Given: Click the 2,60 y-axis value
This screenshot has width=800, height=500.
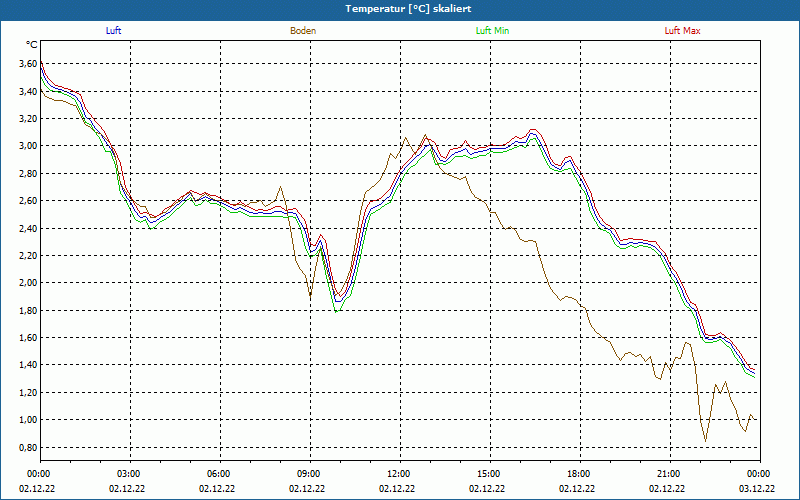Looking at the screenshot, I should coord(28,201).
